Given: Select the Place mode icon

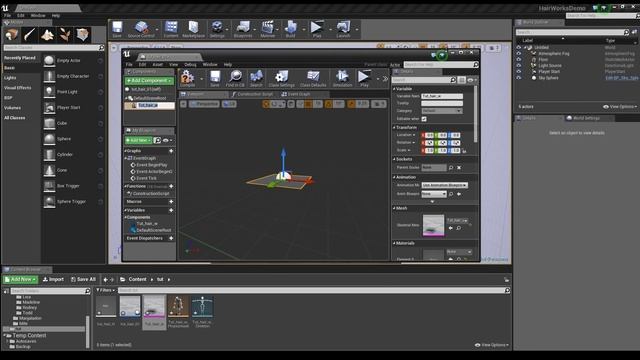Looking at the screenshot, I should tap(11, 35).
